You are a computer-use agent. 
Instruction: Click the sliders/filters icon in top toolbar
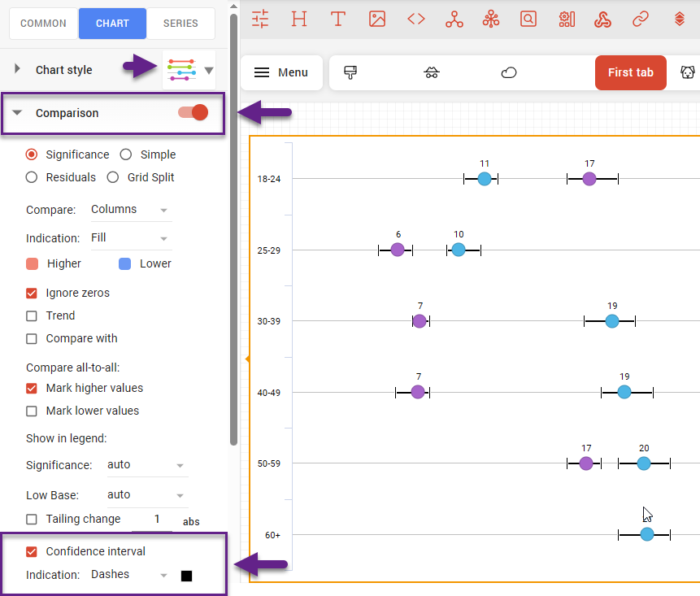point(260,19)
